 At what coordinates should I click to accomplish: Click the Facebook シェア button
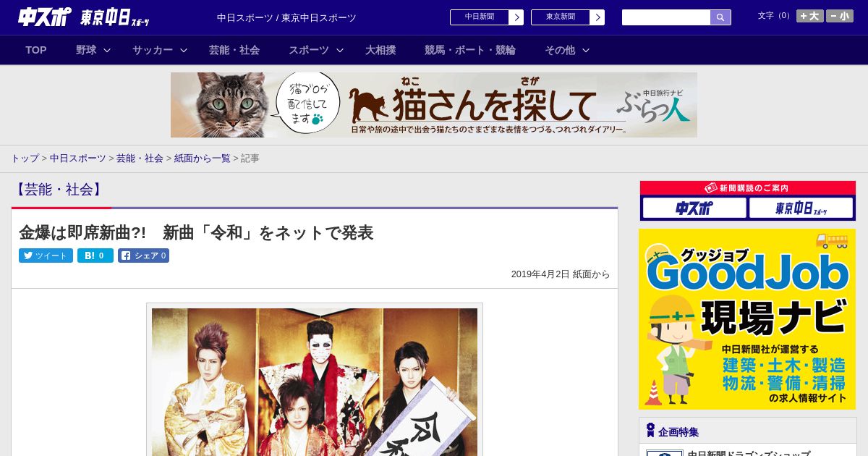(143, 256)
